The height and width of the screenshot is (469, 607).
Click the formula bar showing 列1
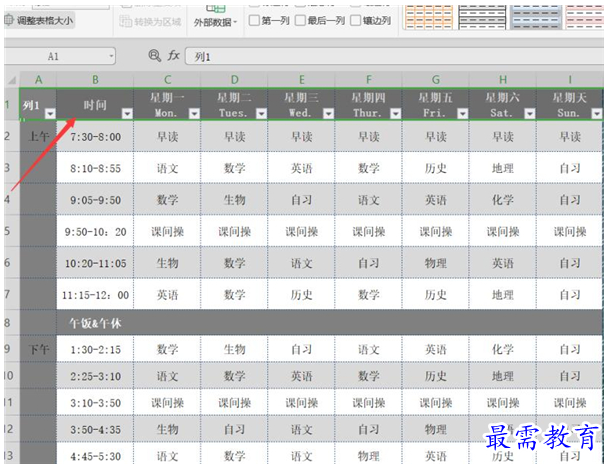pyautogui.click(x=394, y=57)
